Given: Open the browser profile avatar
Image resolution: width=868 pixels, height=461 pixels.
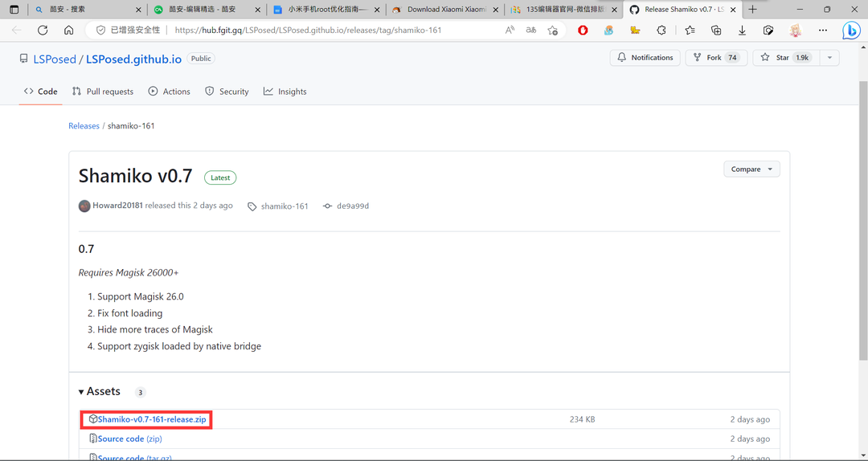Looking at the screenshot, I should [x=795, y=31].
